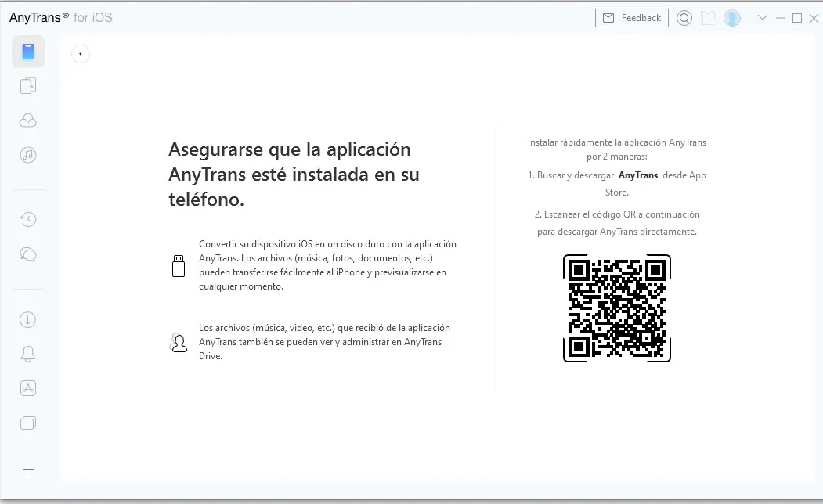
Task: Expand the sidebar hamburger menu
Action: (28, 473)
